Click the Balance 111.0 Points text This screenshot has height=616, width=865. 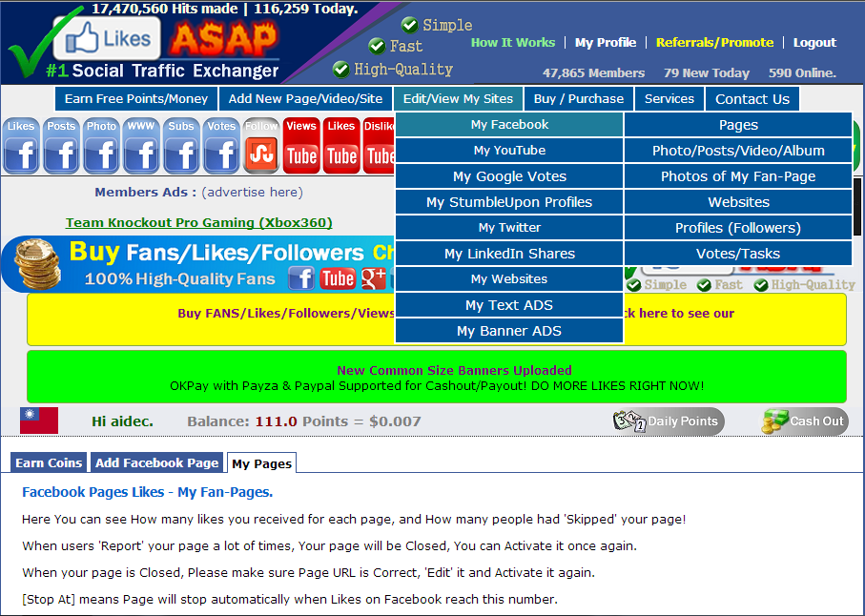tap(303, 421)
